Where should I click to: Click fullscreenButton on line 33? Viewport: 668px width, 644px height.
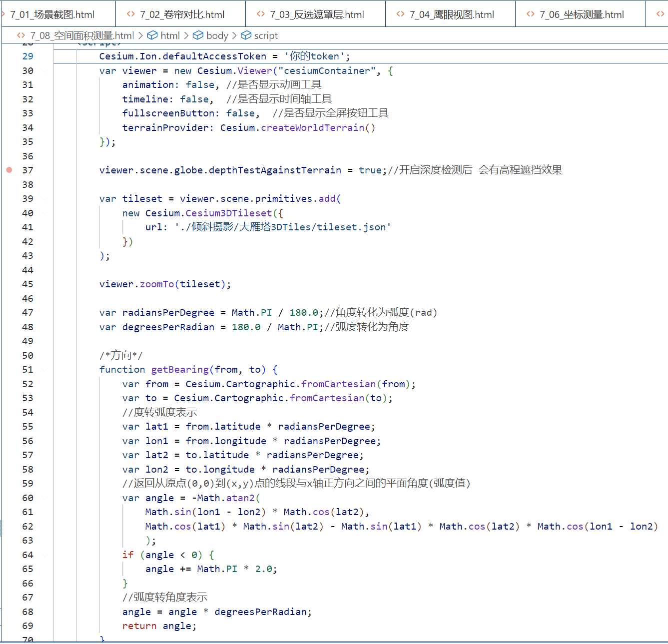point(168,113)
